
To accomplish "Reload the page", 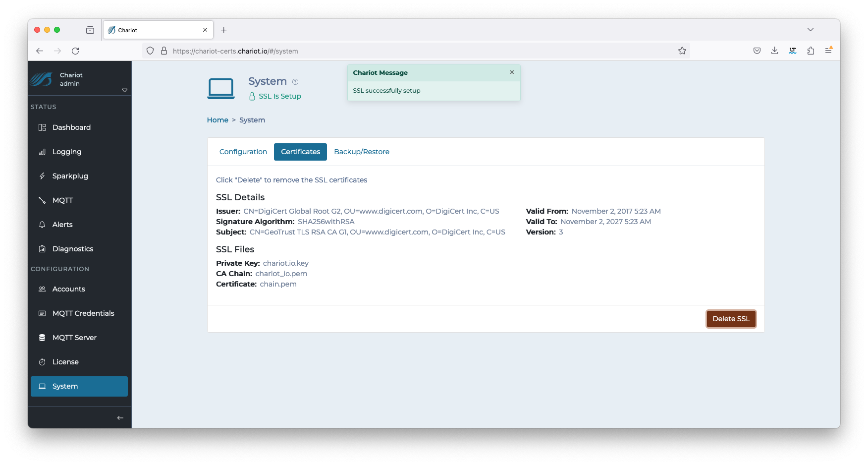I will (75, 51).
